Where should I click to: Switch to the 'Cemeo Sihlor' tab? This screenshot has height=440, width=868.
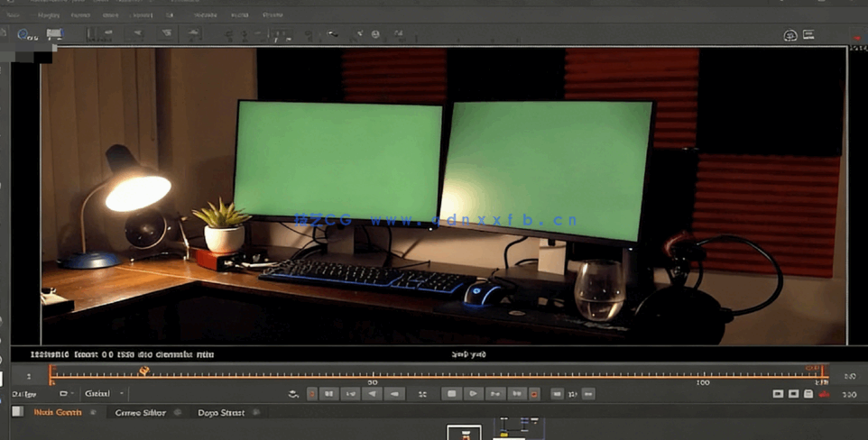point(140,412)
